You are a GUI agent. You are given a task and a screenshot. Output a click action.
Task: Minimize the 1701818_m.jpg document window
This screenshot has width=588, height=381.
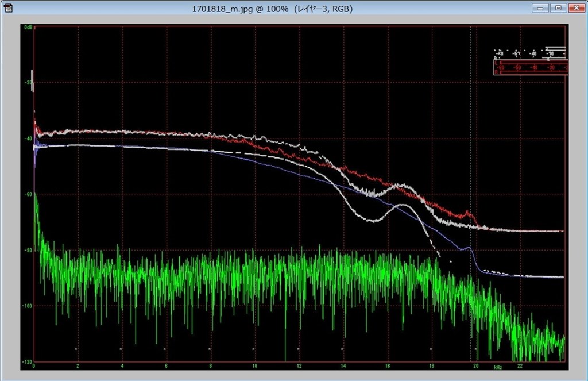540,8
